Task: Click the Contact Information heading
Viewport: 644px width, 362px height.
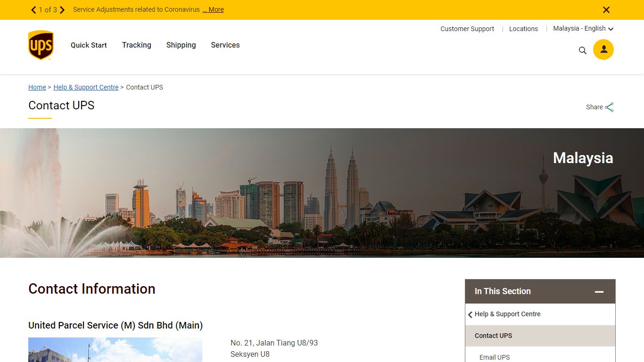Action: click(x=92, y=289)
